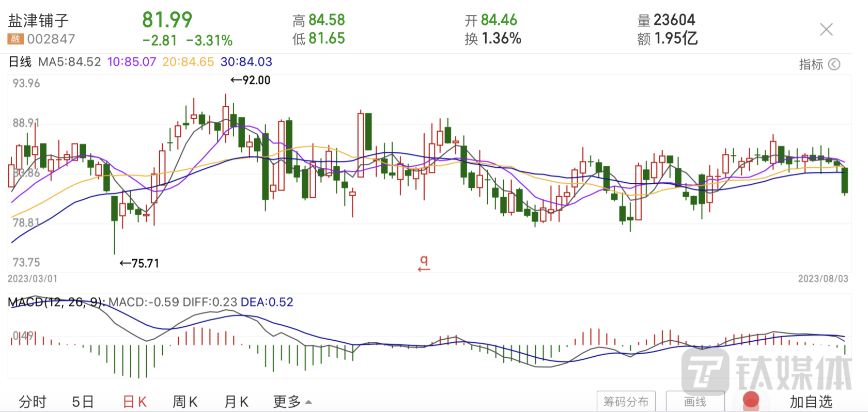Click the MACD(12, 26, 9) indicator label
The height and width of the screenshot is (412, 868).
click(x=56, y=302)
